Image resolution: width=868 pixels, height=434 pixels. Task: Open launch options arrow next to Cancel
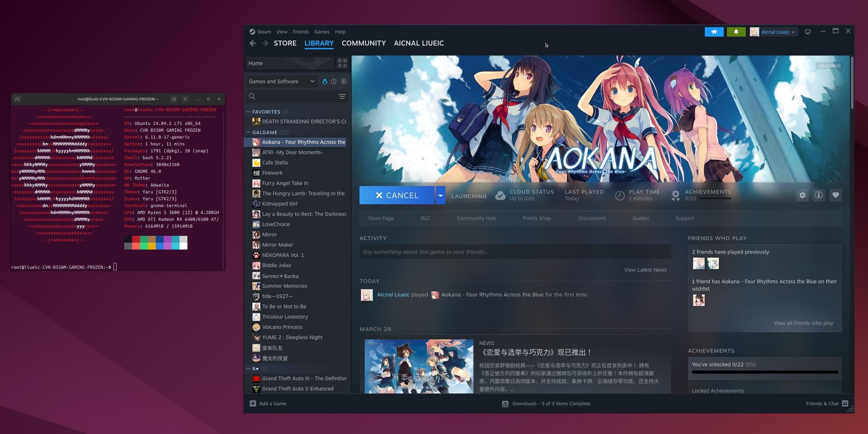(x=440, y=195)
